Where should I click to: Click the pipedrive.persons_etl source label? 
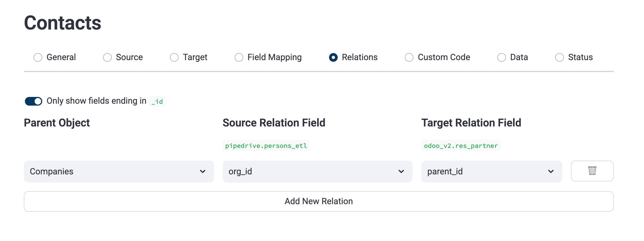pyautogui.click(x=266, y=146)
